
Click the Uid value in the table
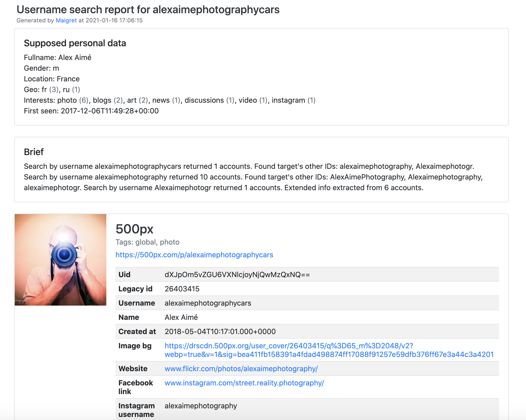point(237,275)
